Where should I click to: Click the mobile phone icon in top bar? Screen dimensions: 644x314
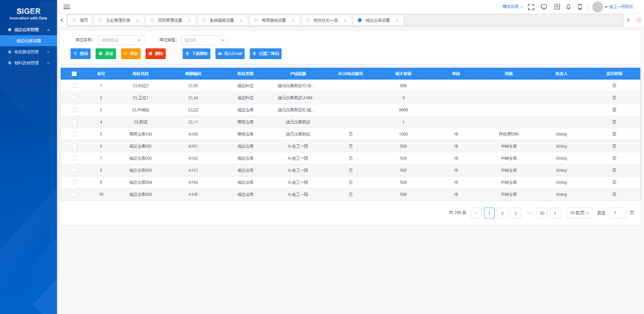point(580,7)
